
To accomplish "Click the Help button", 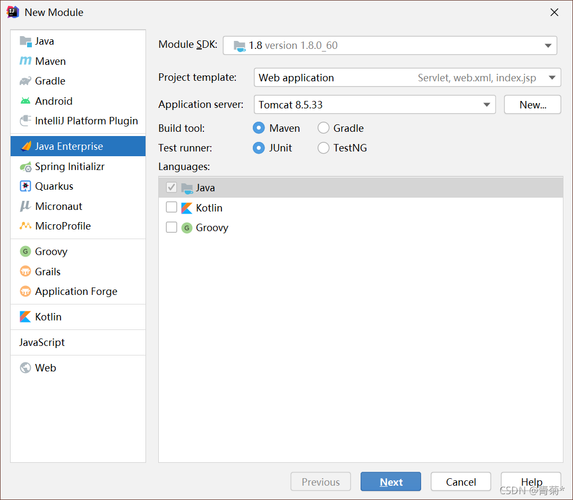I will (531, 482).
